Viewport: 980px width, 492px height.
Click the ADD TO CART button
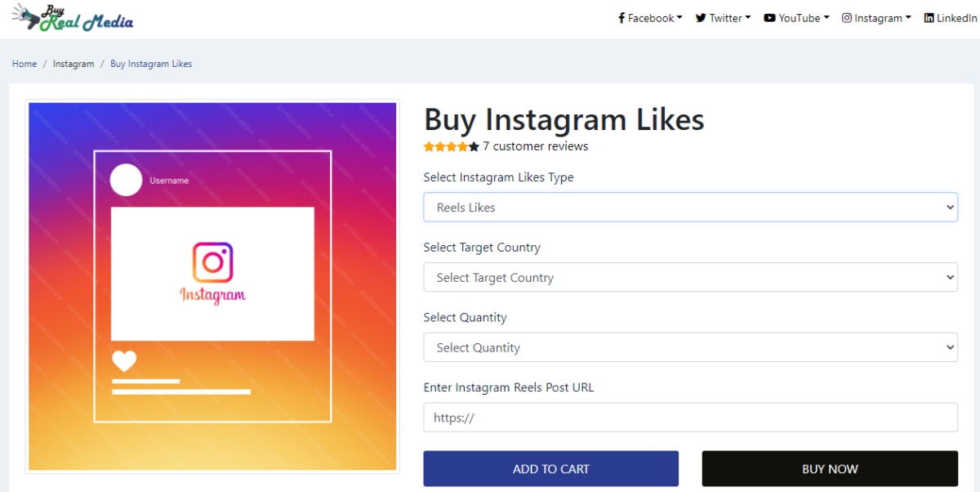point(550,469)
